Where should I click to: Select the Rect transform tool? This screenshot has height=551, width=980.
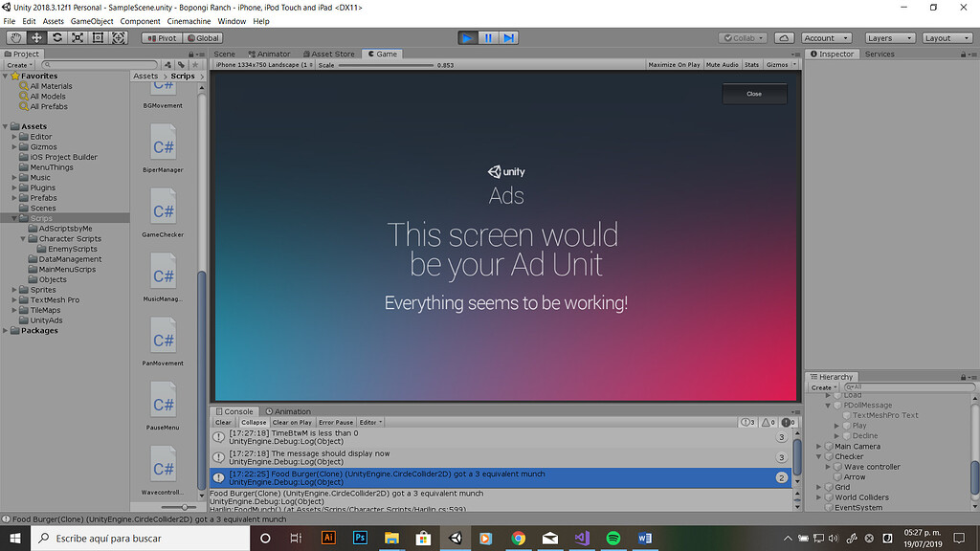(x=99, y=37)
